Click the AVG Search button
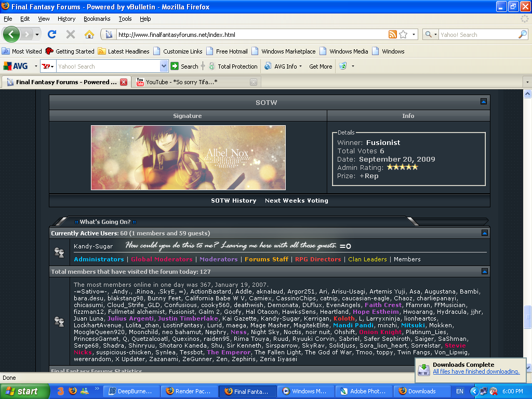 (185, 66)
